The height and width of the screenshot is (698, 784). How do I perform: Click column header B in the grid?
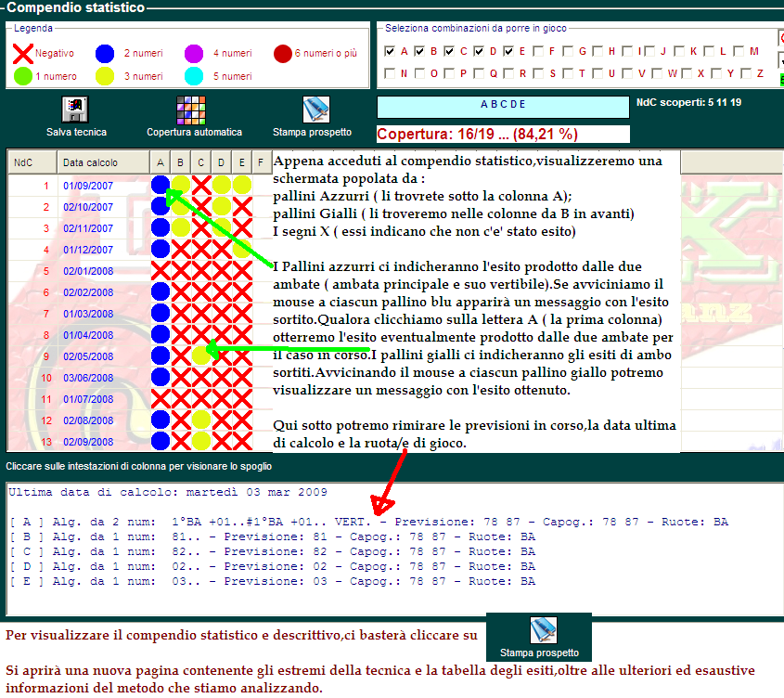(181, 162)
